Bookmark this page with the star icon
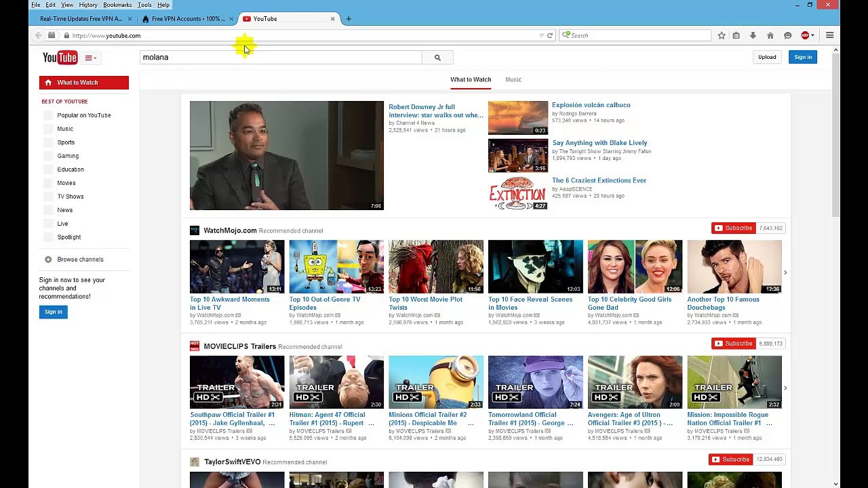 (722, 35)
